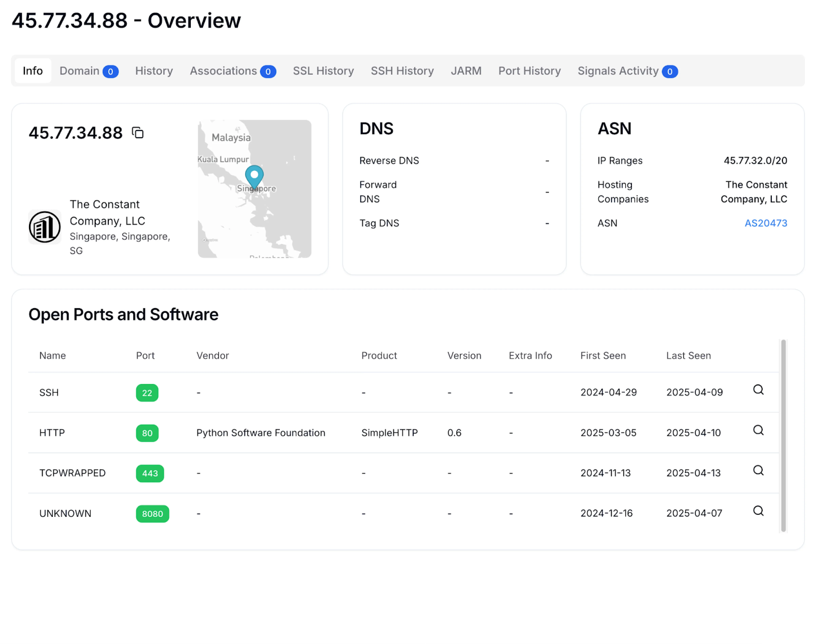This screenshot has width=814, height=644.
Task: Click the Singapore map thumbnail
Action: (254, 188)
